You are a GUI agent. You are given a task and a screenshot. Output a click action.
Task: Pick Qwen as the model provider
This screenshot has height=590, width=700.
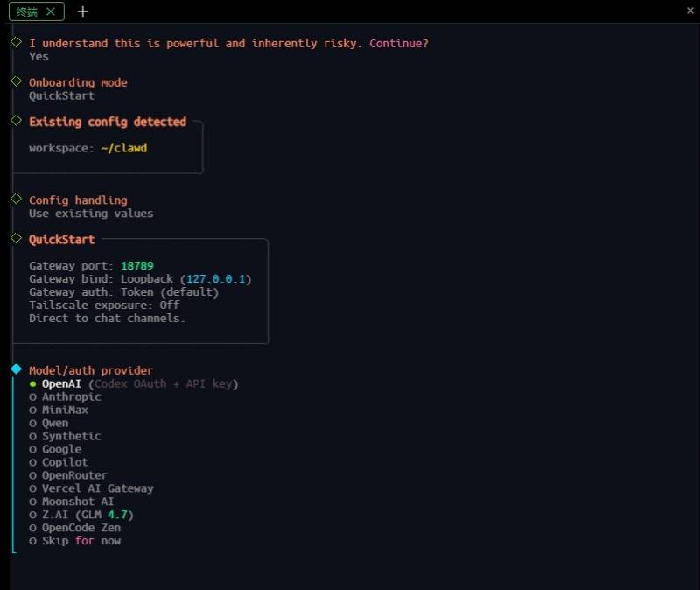(49, 424)
